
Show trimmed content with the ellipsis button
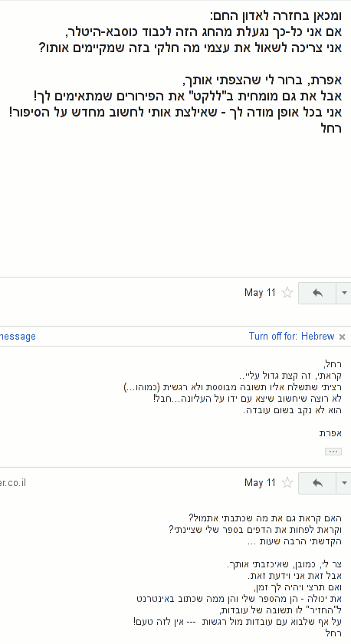333,452
